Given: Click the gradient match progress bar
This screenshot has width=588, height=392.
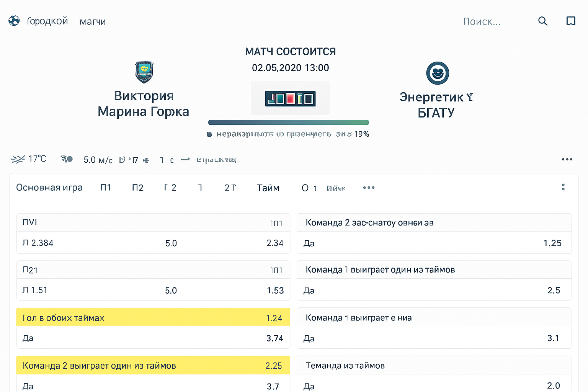Looking at the screenshot, I should click(288, 122).
